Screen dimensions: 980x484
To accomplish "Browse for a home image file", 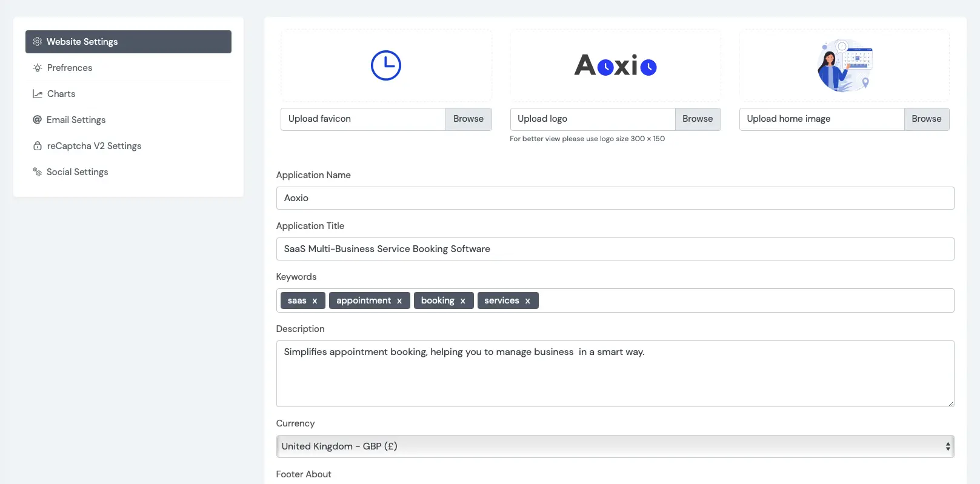I will 926,119.
